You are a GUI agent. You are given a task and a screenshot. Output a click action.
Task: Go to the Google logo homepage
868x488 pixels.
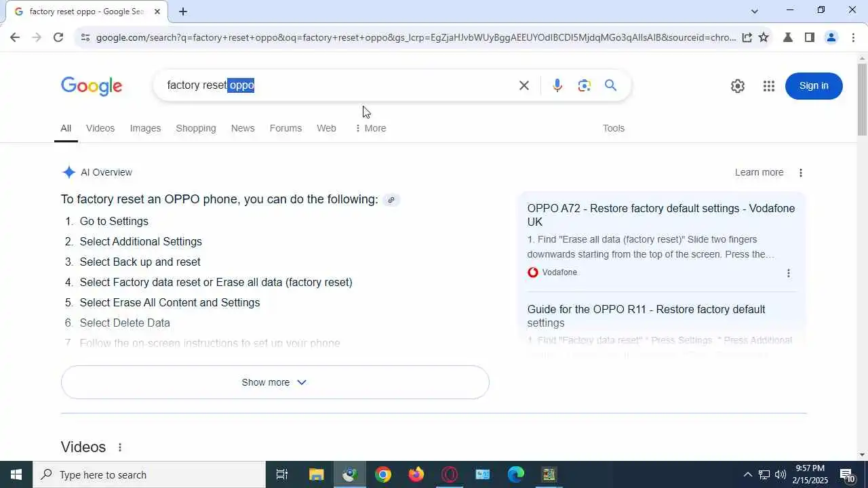pos(92,86)
